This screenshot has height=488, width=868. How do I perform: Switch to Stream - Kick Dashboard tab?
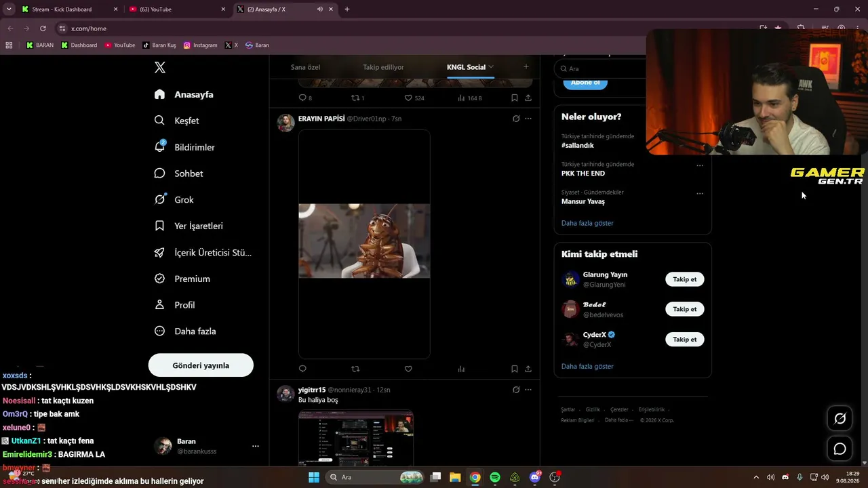69,9
